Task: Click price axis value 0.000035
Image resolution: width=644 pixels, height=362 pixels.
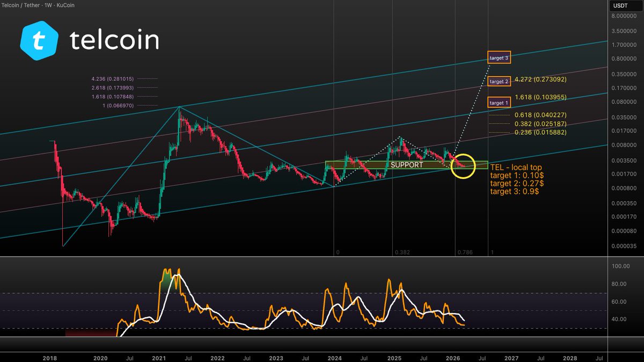Action: click(624, 246)
